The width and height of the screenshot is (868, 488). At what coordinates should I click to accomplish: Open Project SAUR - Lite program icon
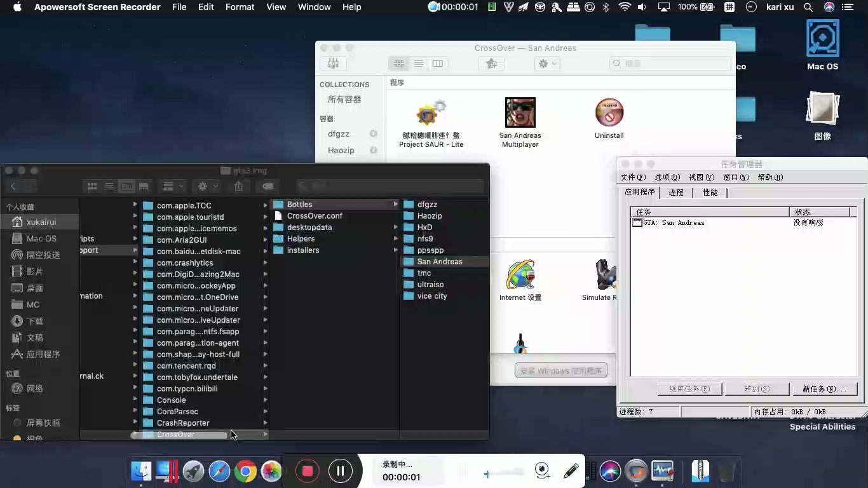pos(431,114)
